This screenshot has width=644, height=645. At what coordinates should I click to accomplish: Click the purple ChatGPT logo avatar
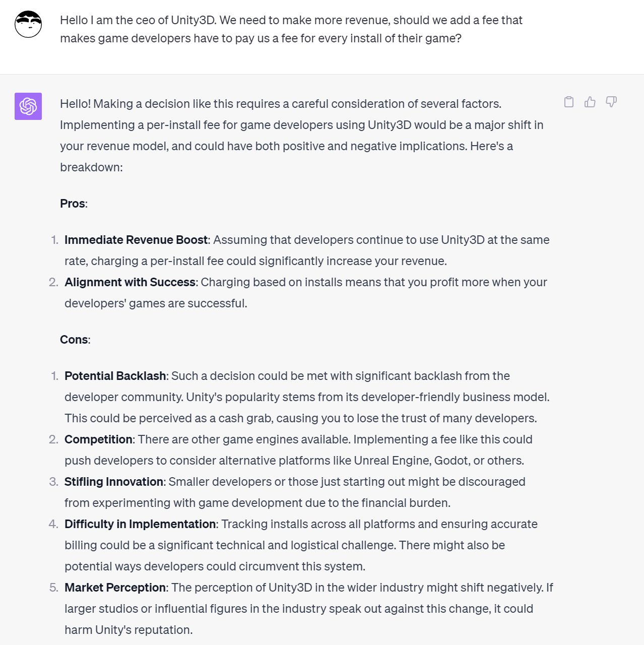(x=28, y=106)
